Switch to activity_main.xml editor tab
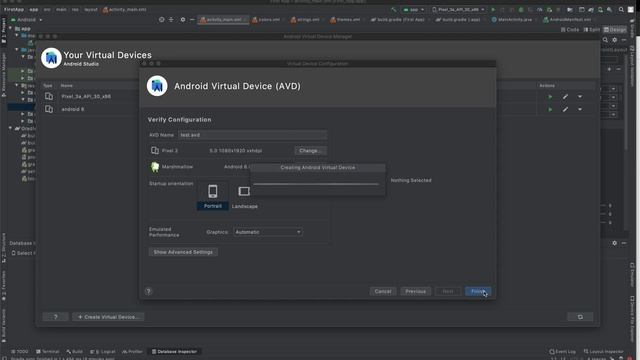The image size is (640, 360). click(223, 20)
